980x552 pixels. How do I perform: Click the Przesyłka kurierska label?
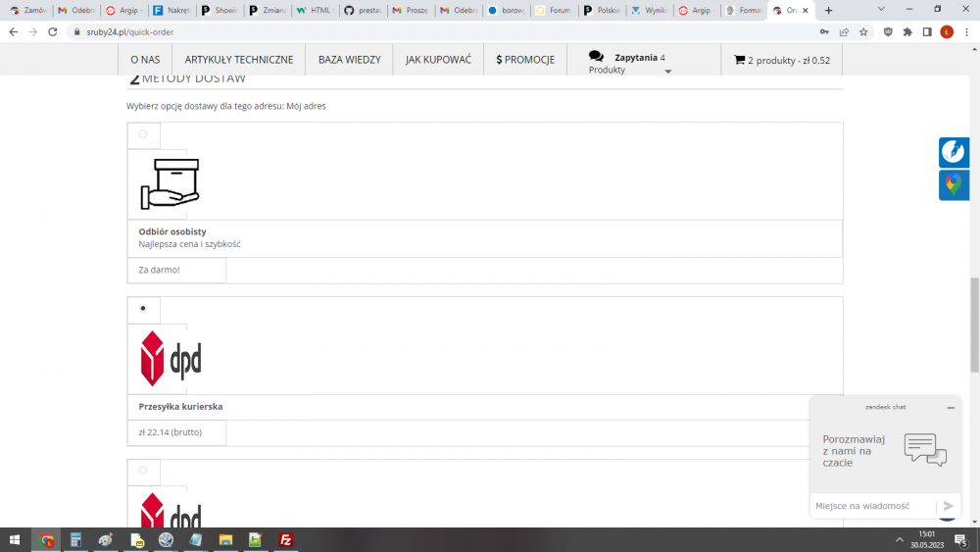[180, 406]
